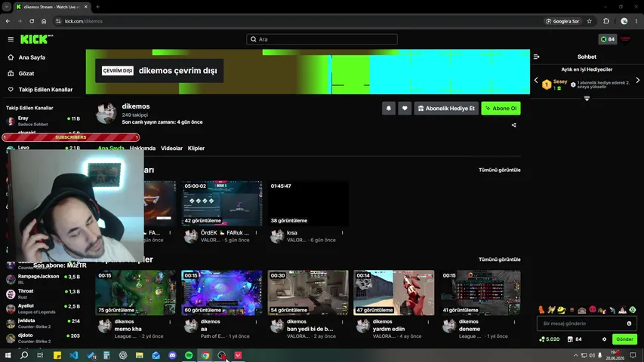This screenshot has width=644, height=362.
Task: Bookmark this page with star icon
Action: click(x=590, y=21)
